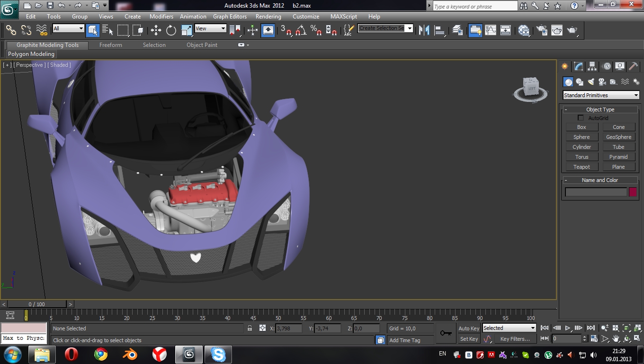Open the Standard Primitives dropdown
644x364 pixels.
pos(601,95)
